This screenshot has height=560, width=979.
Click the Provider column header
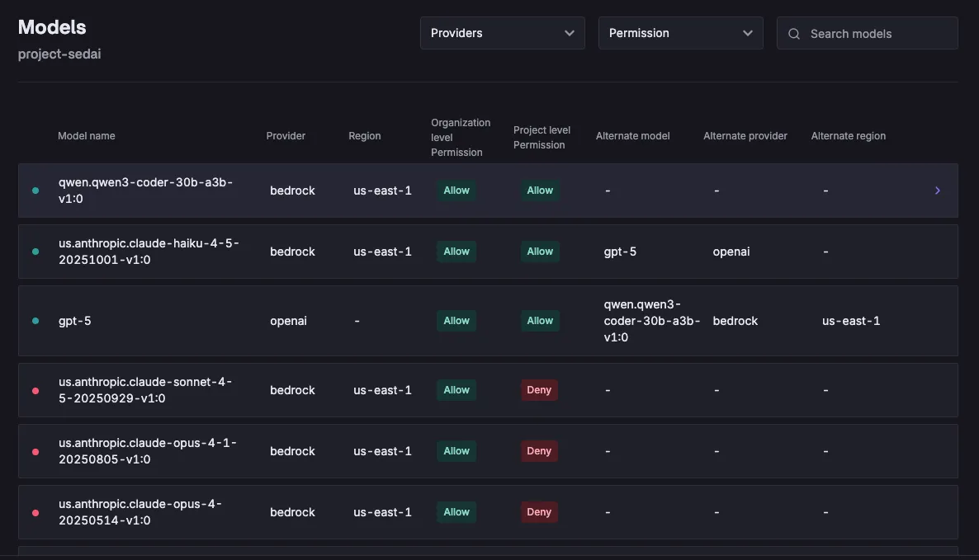click(x=286, y=136)
